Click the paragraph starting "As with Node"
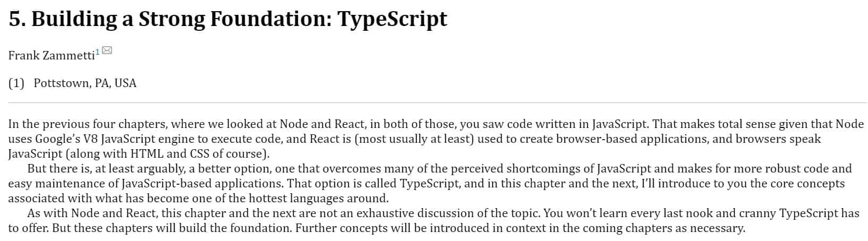The height and width of the screenshot is (241, 868). (x=434, y=221)
